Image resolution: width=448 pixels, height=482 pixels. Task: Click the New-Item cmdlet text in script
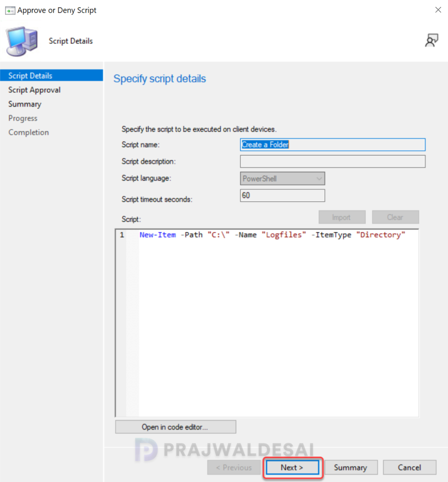157,235
